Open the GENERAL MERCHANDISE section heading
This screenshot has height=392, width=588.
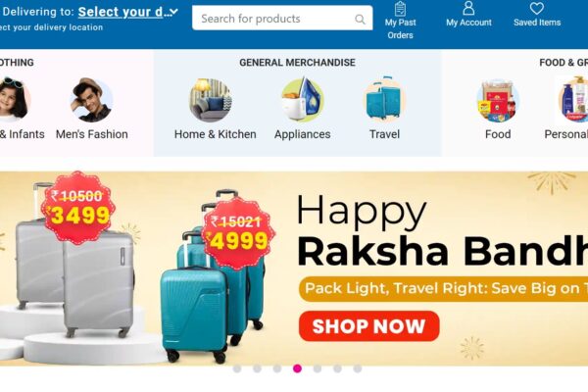(x=297, y=63)
